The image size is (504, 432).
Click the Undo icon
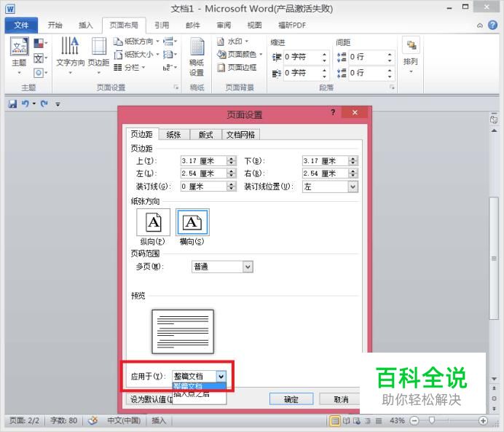click(25, 104)
